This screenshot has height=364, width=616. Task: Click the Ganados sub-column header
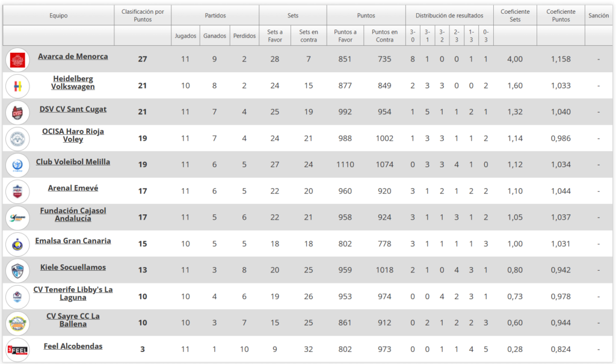(x=215, y=35)
